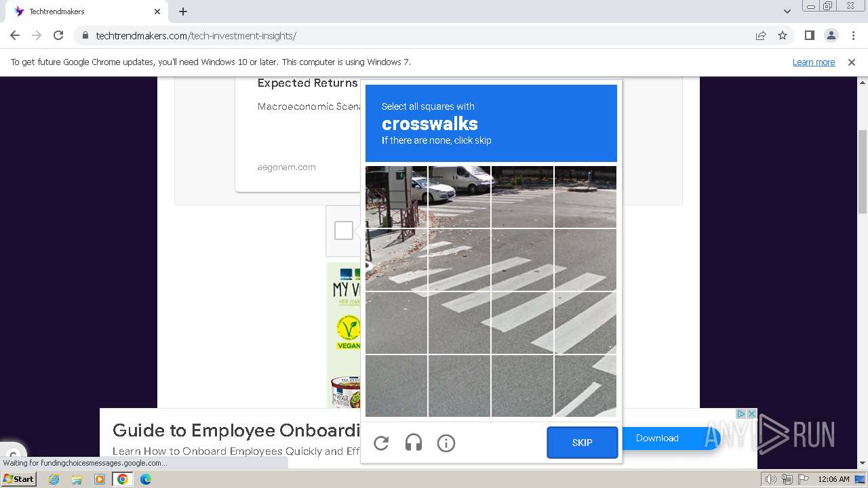The image size is (868, 488).
Task: Click the address bar URL
Action: pos(196,35)
